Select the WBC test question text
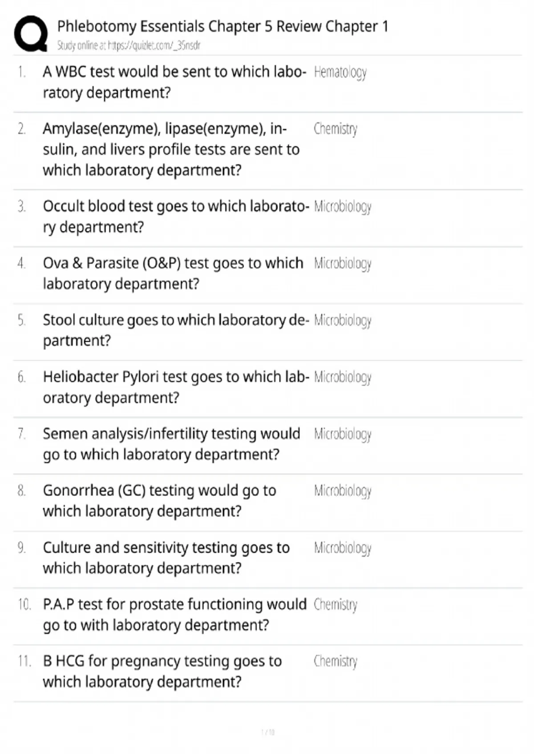Viewport: 534px width, 756px height. [174, 82]
